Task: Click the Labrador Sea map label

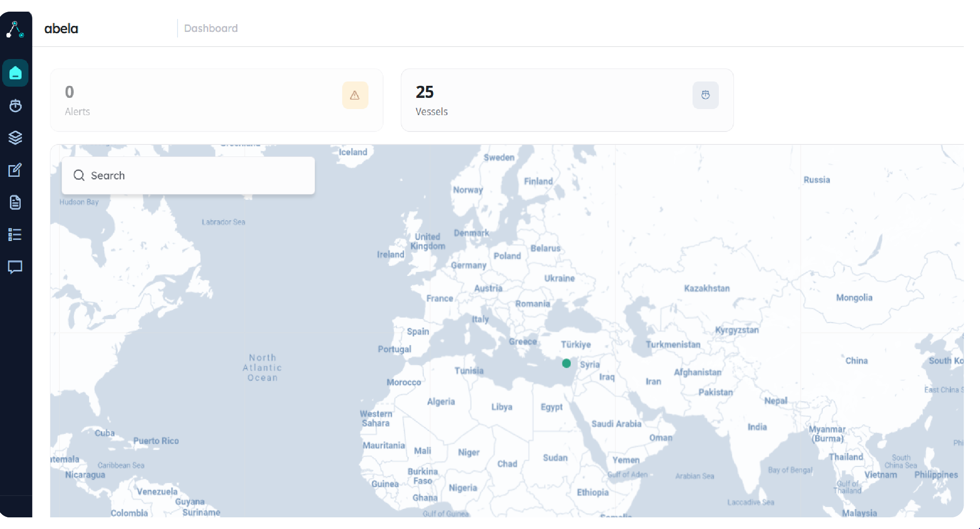Action: [x=223, y=222]
